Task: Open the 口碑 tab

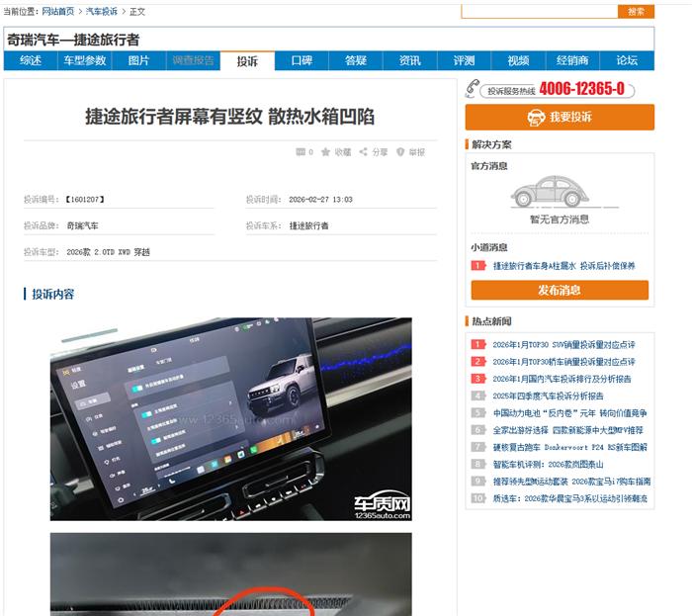Action: coord(302,61)
